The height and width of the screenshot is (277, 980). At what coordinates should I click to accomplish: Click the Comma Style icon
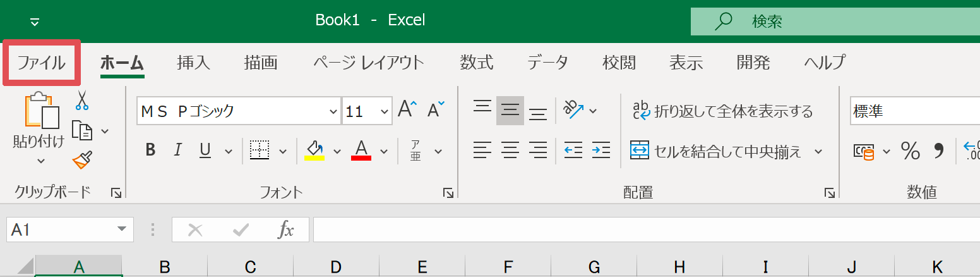tap(938, 151)
